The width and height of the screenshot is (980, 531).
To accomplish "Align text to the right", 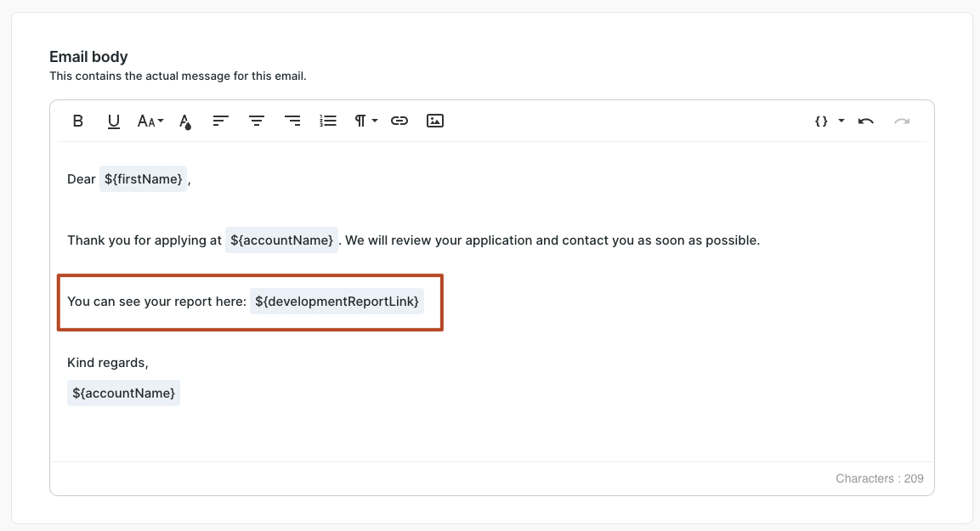I will click(292, 121).
